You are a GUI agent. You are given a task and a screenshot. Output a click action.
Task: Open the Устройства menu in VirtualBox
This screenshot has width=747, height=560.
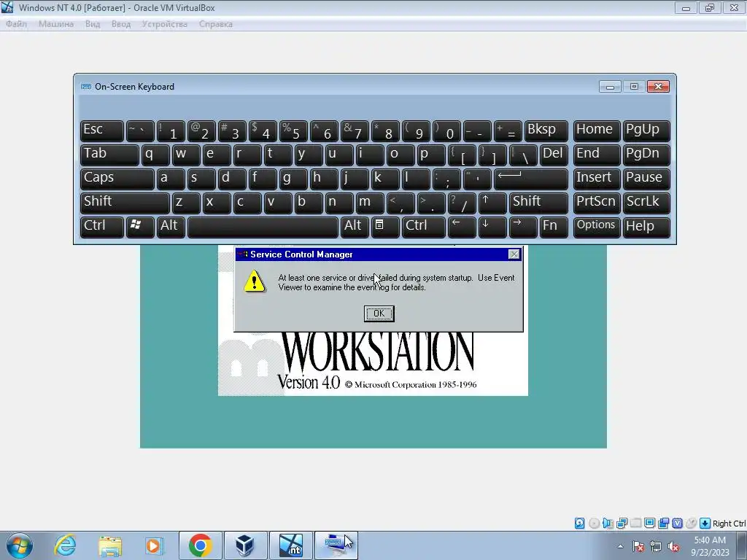[x=164, y=24]
